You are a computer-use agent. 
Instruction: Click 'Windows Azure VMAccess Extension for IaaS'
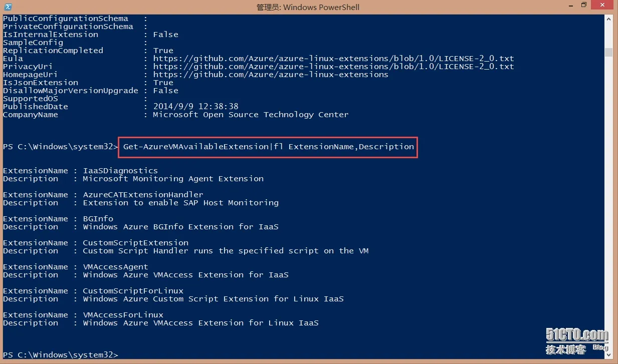pyautogui.click(x=185, y=275)
